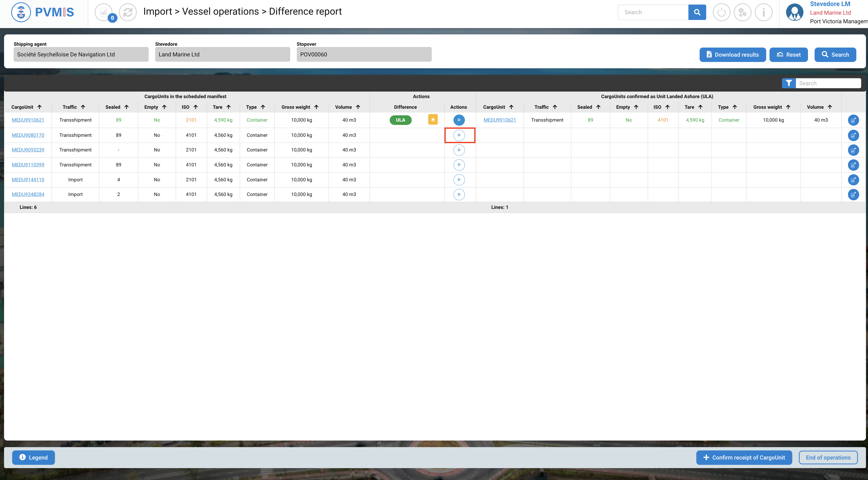
Task: Click the info icon in header
Action: 763,12
